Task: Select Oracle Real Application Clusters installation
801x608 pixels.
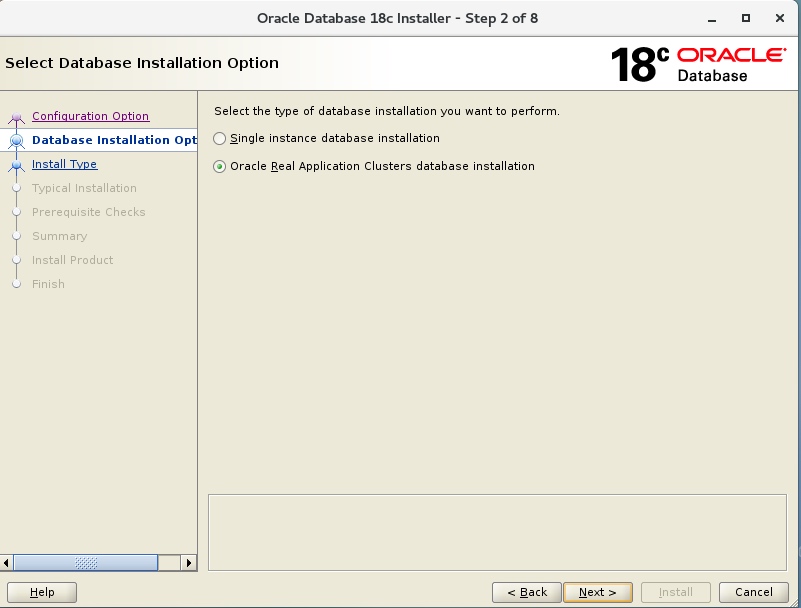Action: [219, 167]
